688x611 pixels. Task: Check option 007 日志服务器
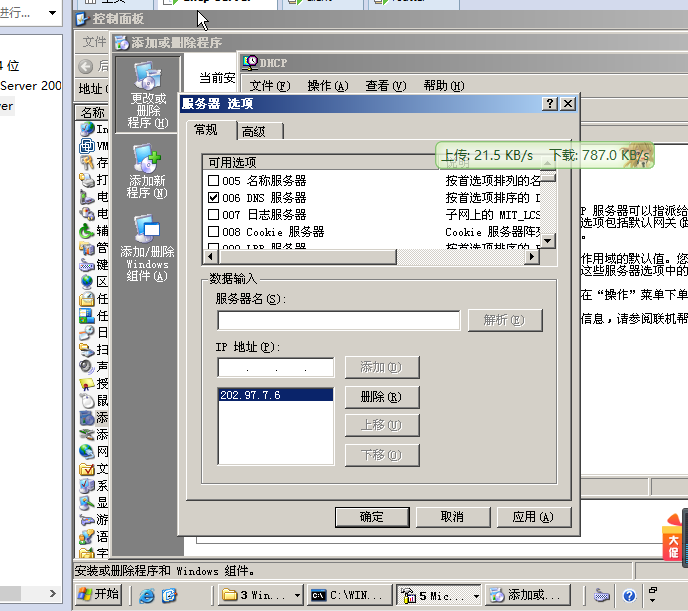213,214
